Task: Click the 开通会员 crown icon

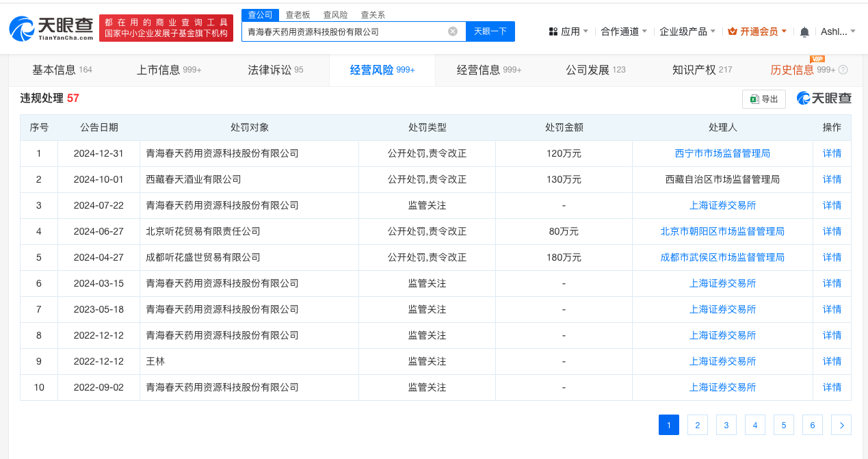Action: 732,31
